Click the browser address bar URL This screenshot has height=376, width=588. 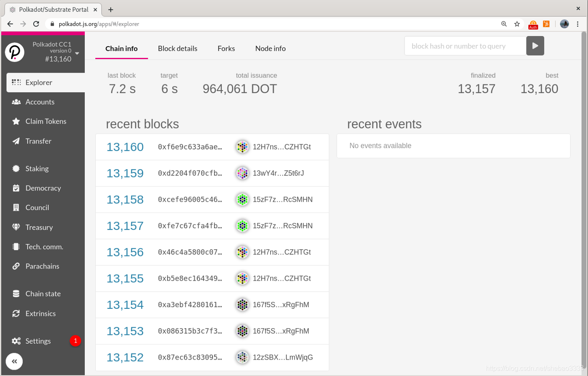(99, 24)
